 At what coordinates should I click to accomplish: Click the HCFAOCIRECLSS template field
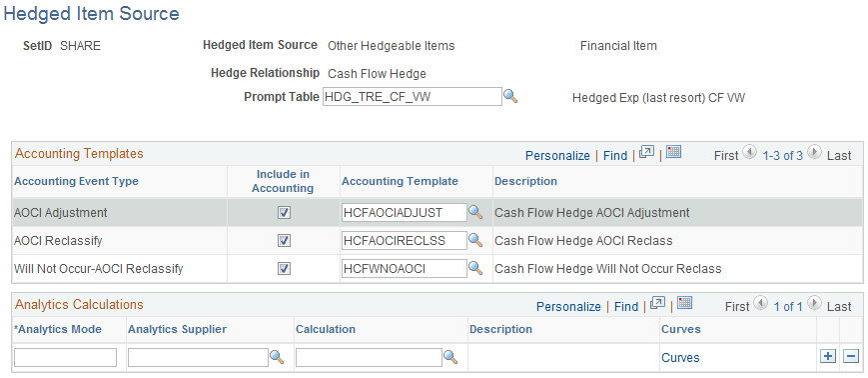405,240
